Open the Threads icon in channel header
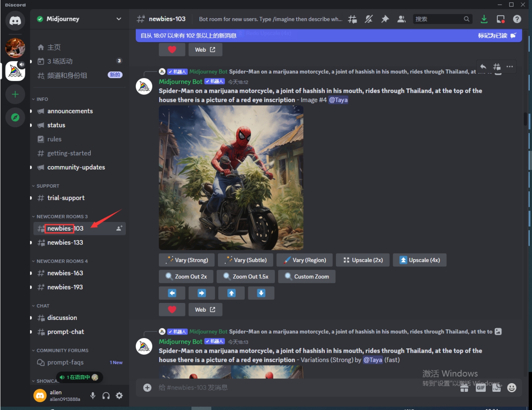The height and width of the screenshot is (410, 532). click(352, 19)
